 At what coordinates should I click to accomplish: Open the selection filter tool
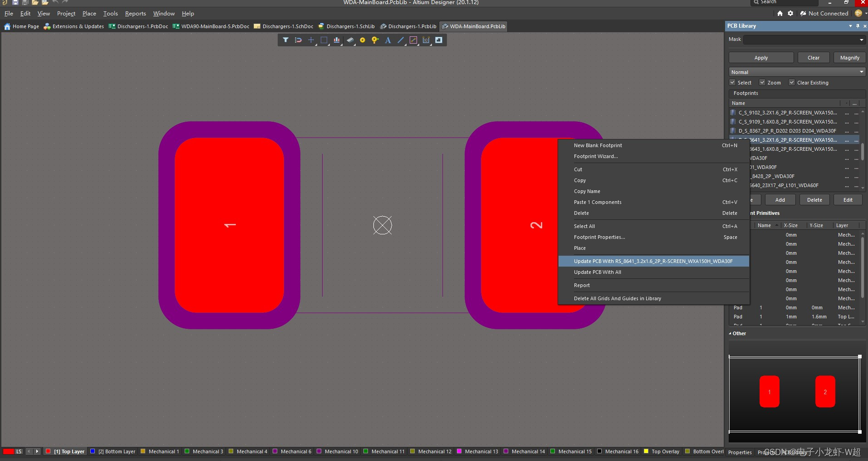[285, 40]
